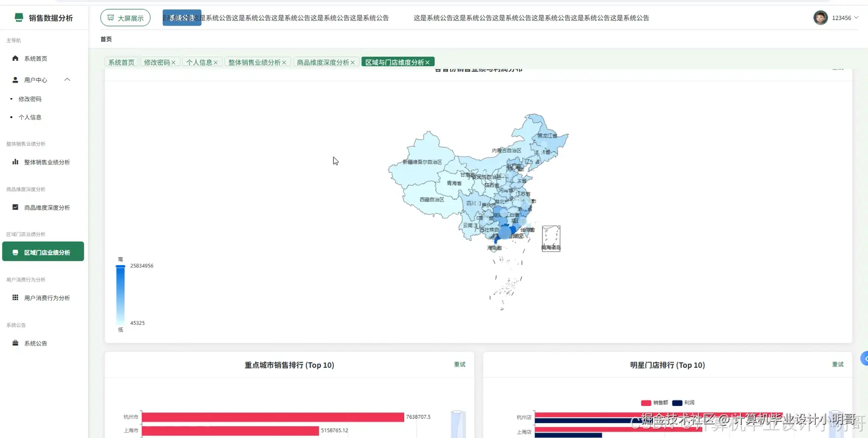Click the user avatar picture
This screenshot has width=868, height=438.
tap(820, 18)
